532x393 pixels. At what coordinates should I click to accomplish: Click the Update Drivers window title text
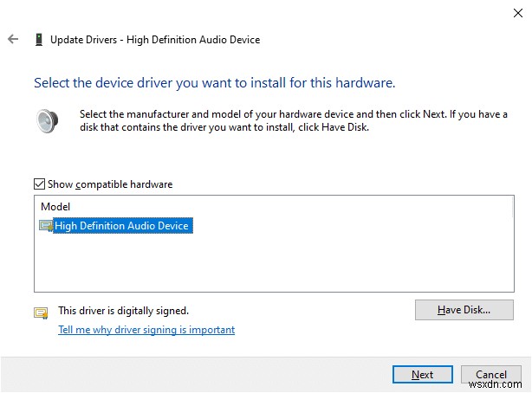155,40
